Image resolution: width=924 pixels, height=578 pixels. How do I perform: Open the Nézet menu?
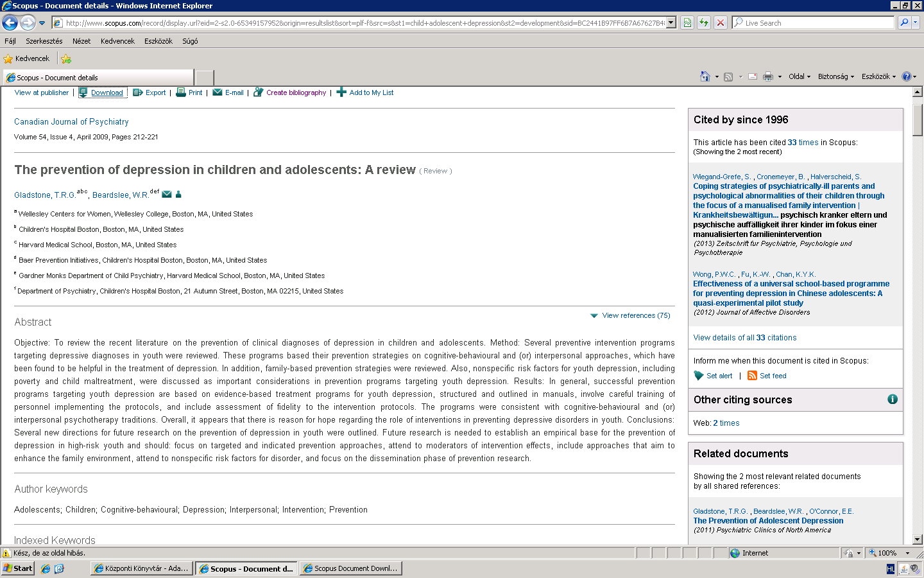(81, 41)
